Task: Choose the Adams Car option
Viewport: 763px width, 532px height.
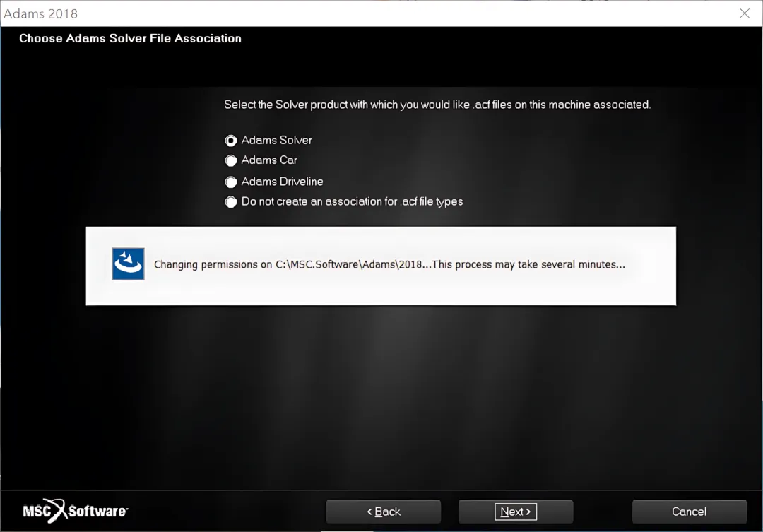Action: click(230, 160)
